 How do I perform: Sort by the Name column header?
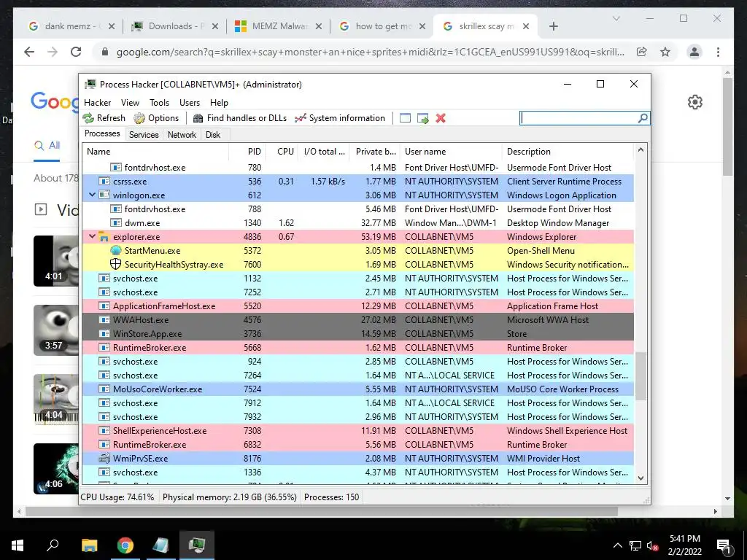click(x=155, y=152)
